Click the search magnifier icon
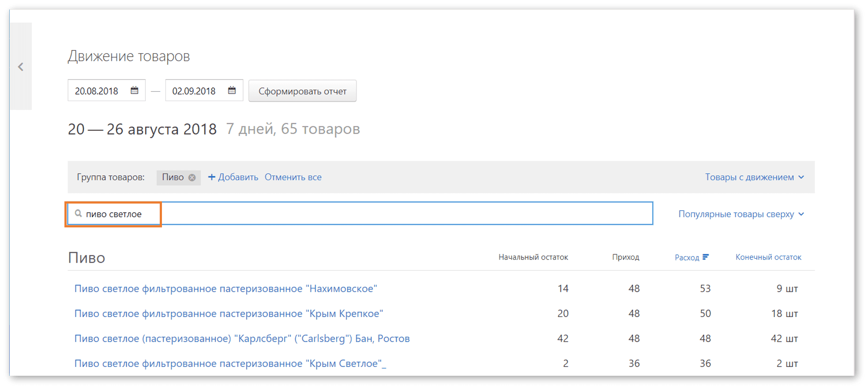 click(x=78, y=214)
